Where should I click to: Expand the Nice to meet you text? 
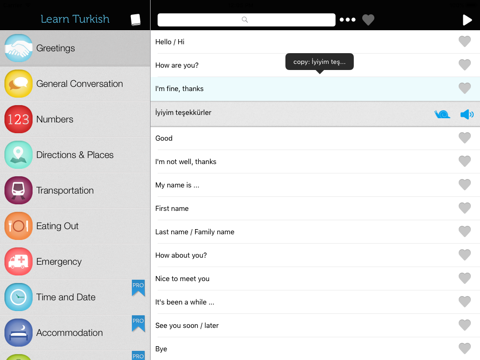(x=182, y=279)
